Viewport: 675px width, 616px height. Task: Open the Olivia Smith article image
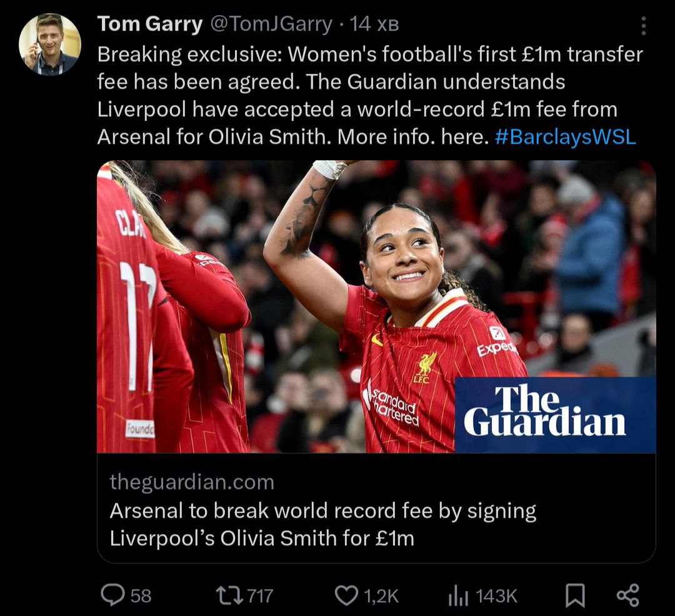click(x=376, y=306)
